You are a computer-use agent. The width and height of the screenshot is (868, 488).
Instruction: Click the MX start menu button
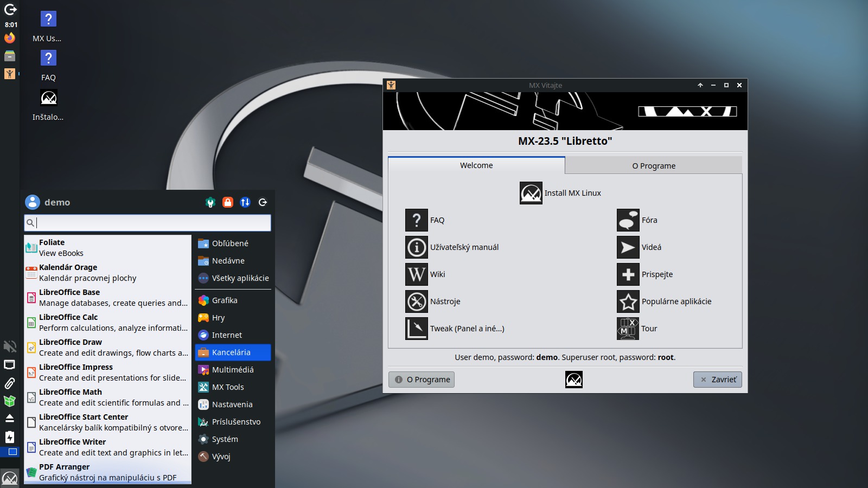click(10, 478)
